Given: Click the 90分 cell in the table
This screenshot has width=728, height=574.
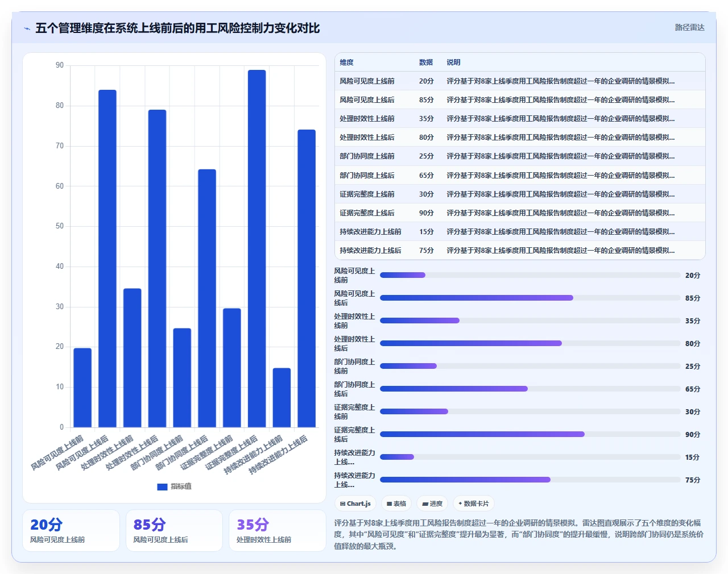Looking at the screenshot, I should 427,213.
